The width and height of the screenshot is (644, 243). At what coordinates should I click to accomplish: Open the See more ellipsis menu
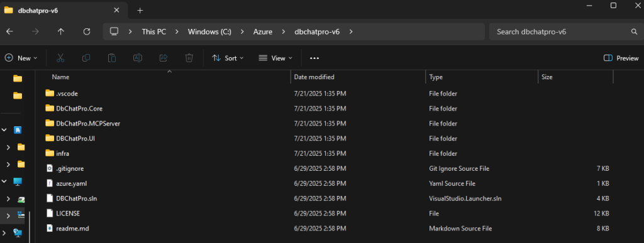[x=314, y=58]
